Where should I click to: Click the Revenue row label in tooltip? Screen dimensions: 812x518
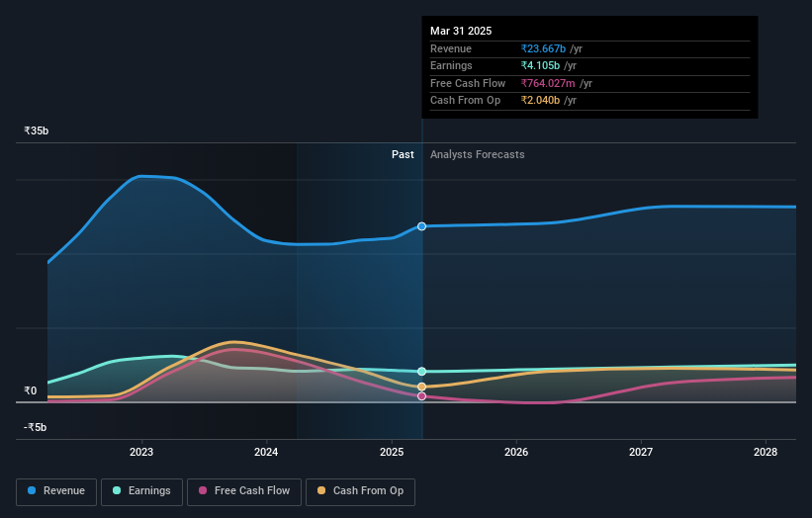(x=451, y=48)
